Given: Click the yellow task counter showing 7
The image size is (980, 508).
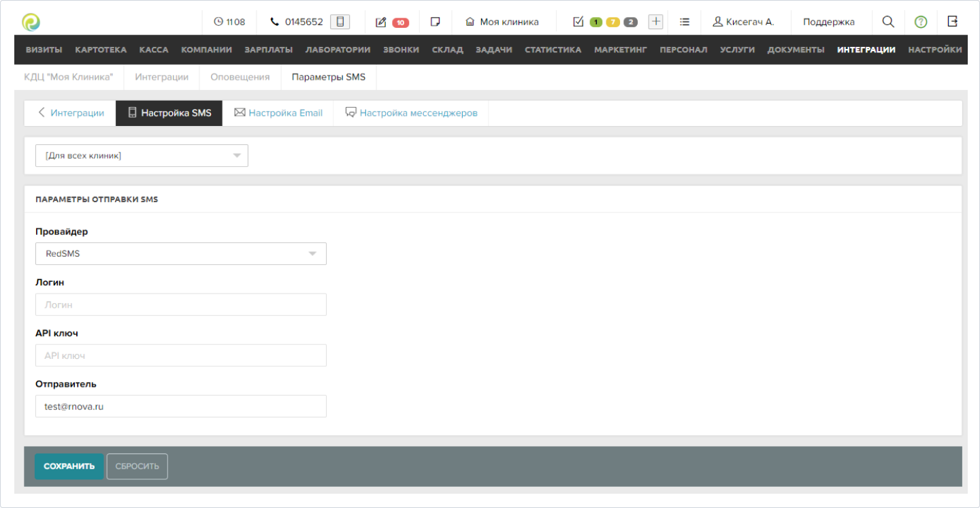Looking at the screenshot, I should tap(612, 21).
